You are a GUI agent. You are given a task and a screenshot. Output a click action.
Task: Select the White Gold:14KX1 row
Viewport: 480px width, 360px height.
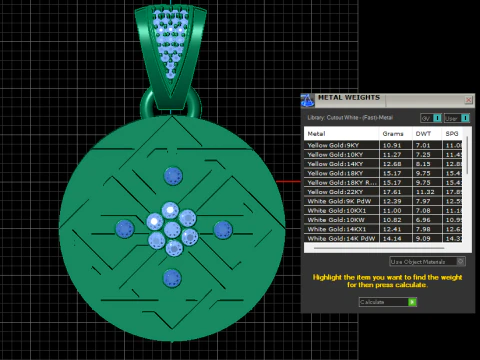click(x=383, y=229)
